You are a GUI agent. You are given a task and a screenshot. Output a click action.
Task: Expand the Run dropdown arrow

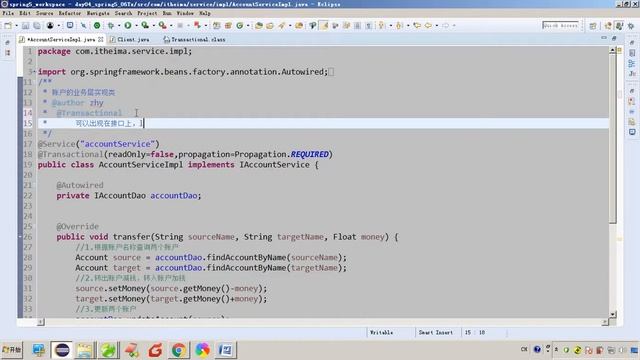(136, 26)
